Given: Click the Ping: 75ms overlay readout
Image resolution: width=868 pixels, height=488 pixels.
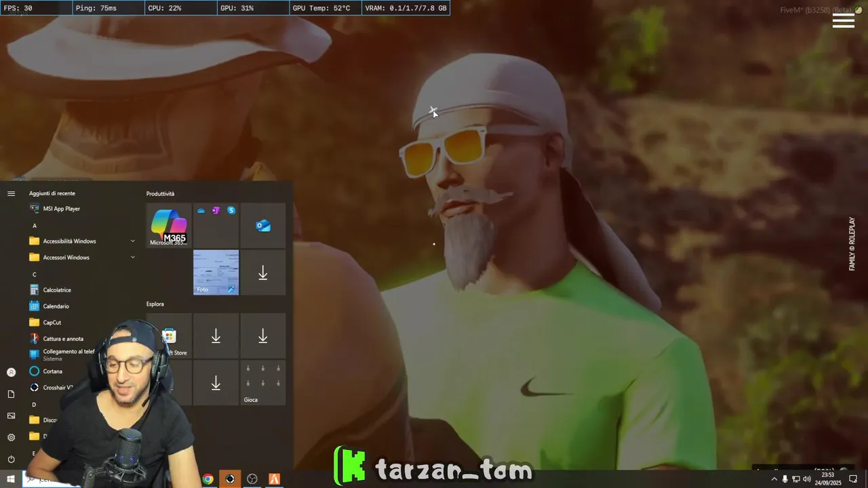Looking at the screenshot, I should tap(108, 8).
